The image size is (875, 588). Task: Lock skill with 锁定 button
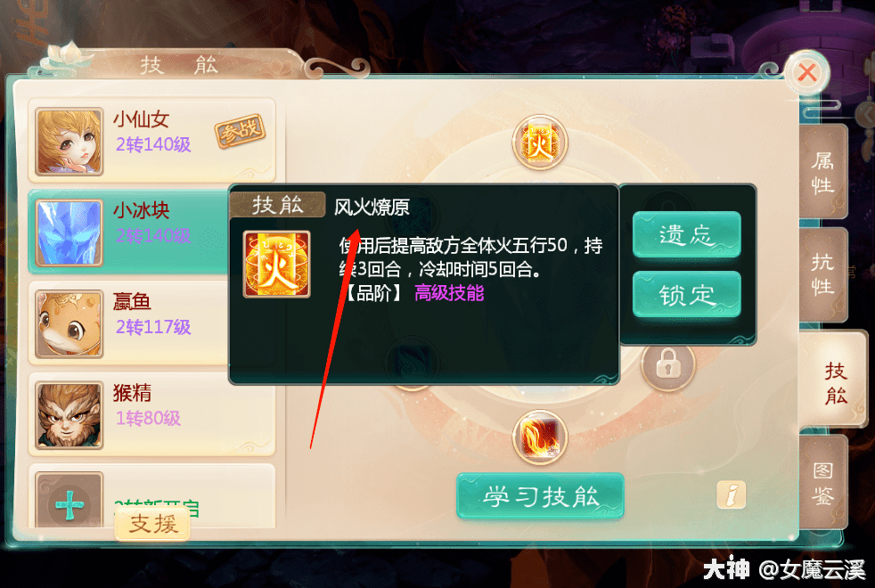click(686, 294)
